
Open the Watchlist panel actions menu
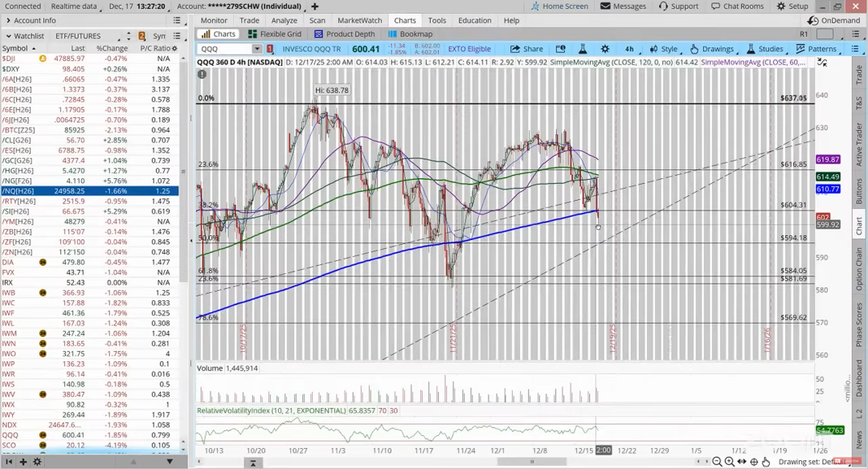point(177,36)
